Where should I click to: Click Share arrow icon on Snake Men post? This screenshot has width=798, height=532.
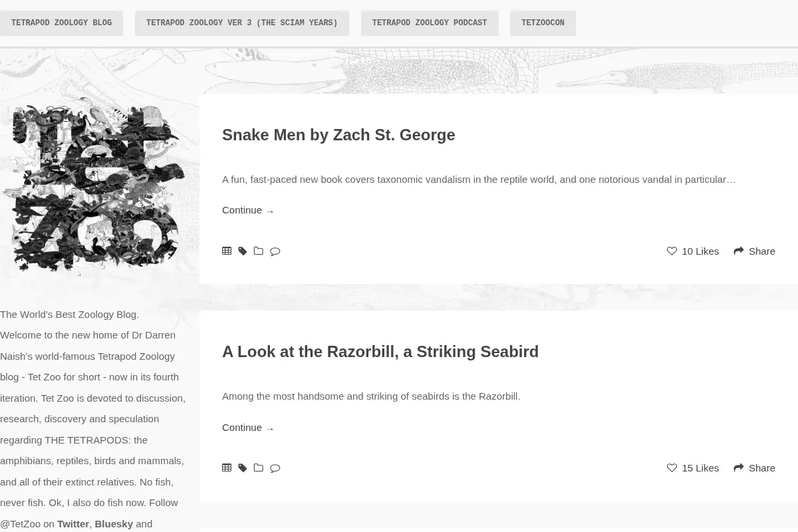739,251
